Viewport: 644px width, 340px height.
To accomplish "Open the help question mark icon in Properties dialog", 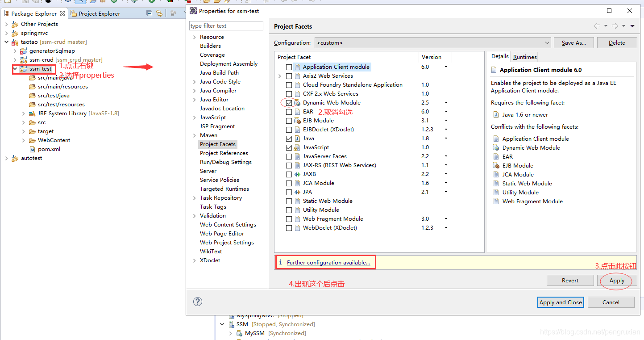I will (x=198, y=302).
